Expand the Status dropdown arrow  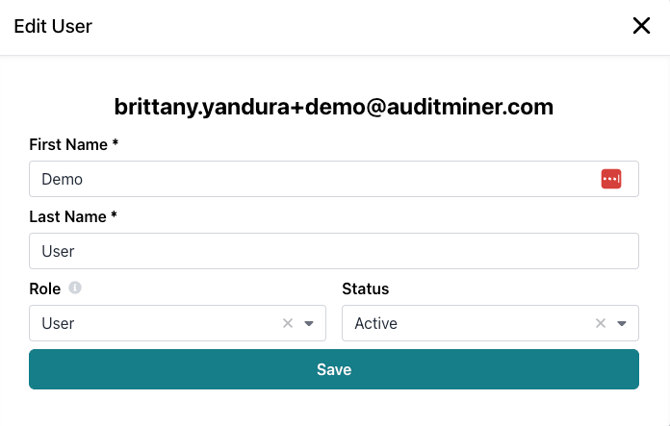point(622,323)
